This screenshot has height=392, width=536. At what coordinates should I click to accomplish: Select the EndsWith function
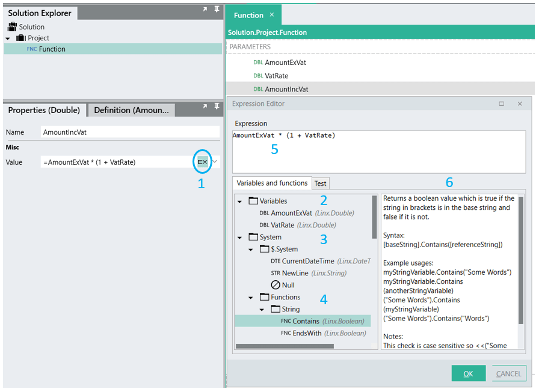[324, 333]
